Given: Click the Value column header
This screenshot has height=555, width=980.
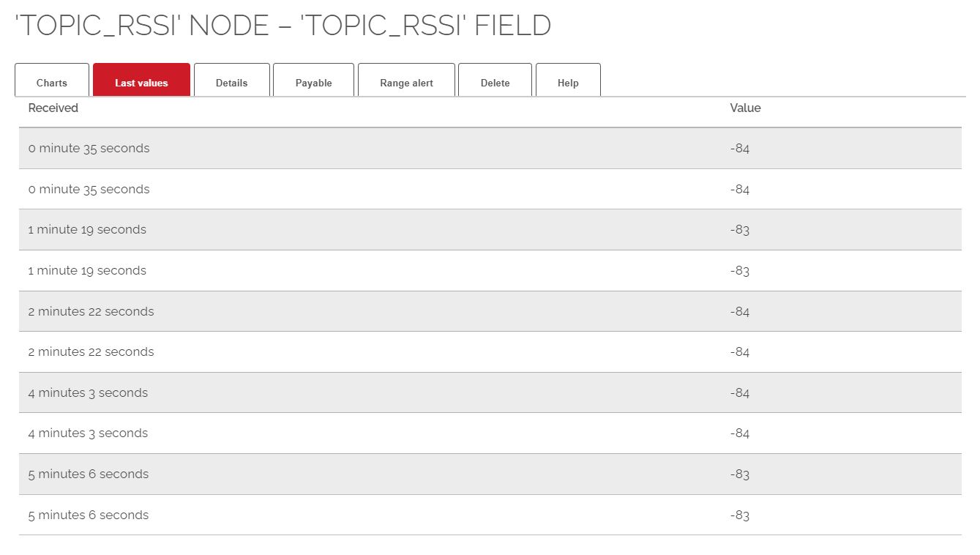Looking at the screenshot, I should [745, 108].
